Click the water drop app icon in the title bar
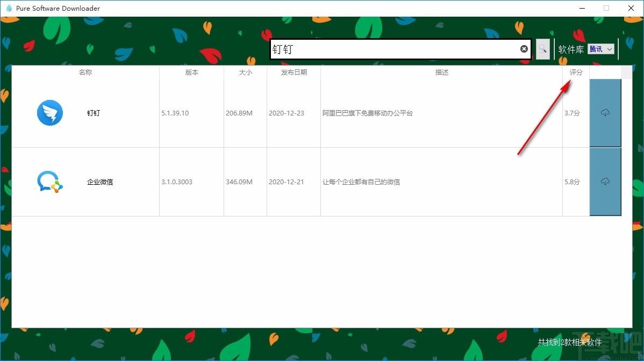644x361 pixels. (9, 8)
